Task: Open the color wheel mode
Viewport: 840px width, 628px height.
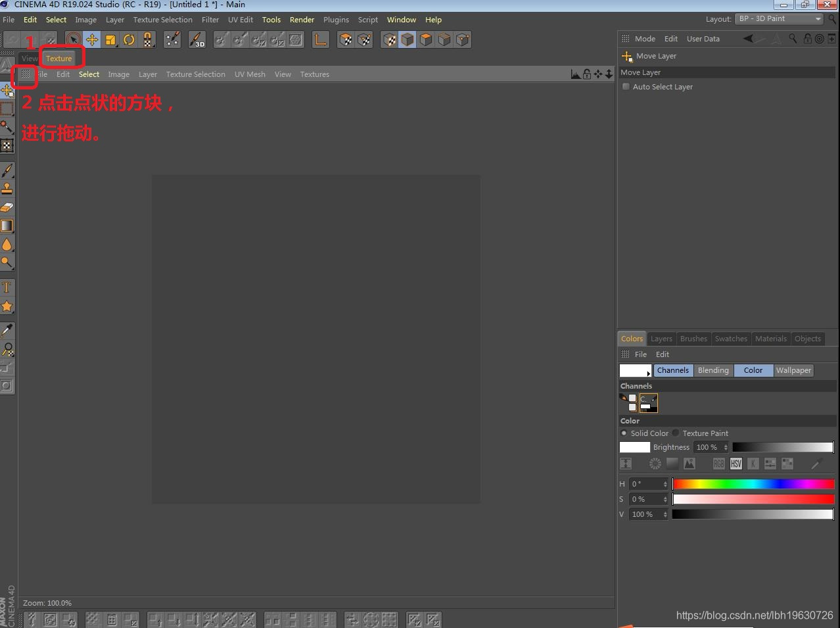Action: pos(655,464)
